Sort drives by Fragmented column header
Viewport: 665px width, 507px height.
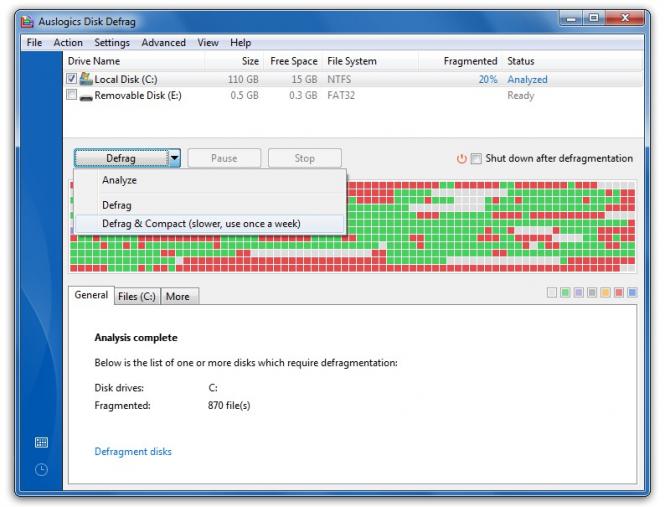click(470, 61)
